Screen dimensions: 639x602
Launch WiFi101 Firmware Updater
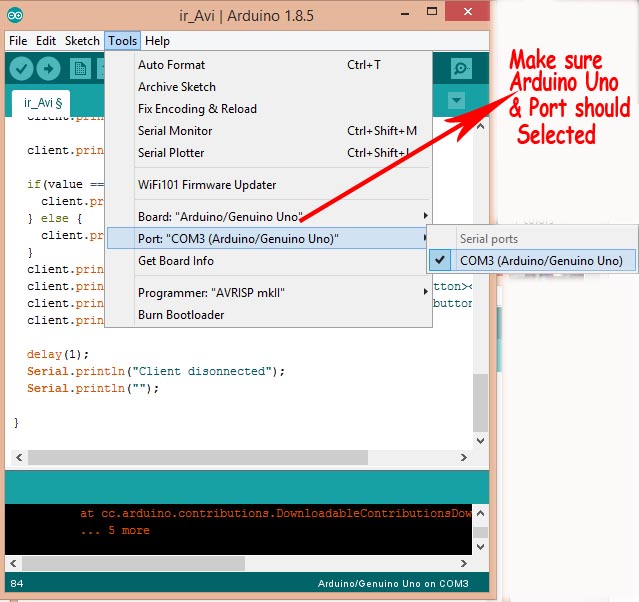tap(269, 185)
